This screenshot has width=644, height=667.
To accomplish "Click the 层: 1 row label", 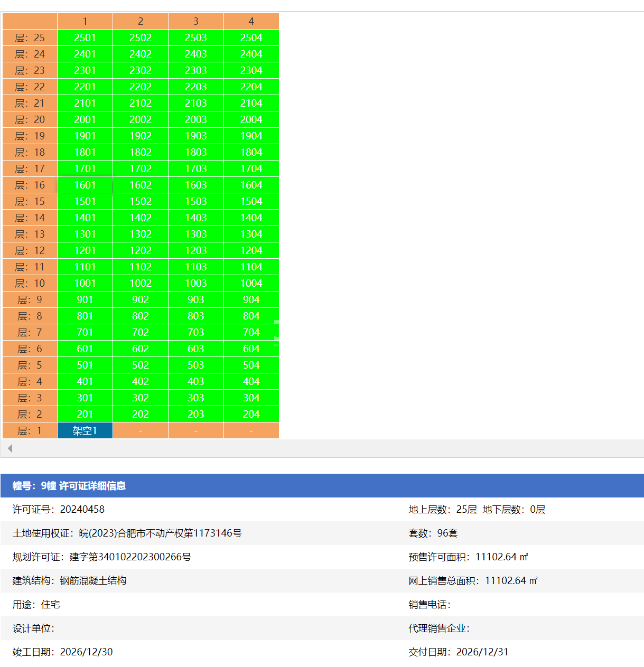I will [x=30, y=430].
